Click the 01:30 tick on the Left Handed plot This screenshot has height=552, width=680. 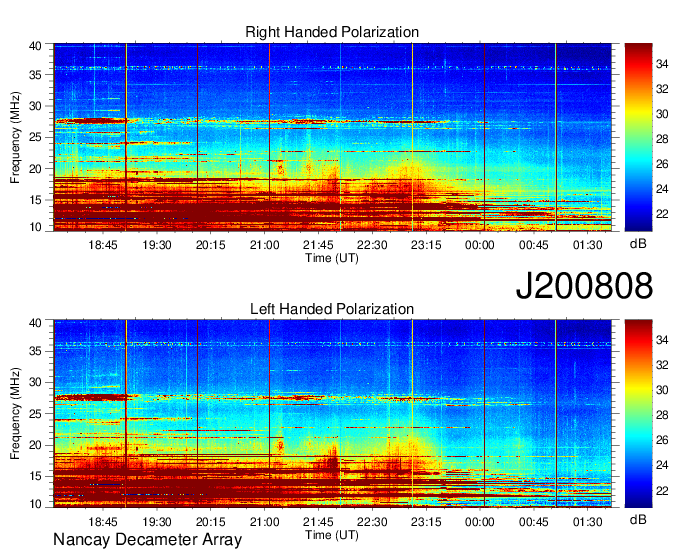coord(587,522)
